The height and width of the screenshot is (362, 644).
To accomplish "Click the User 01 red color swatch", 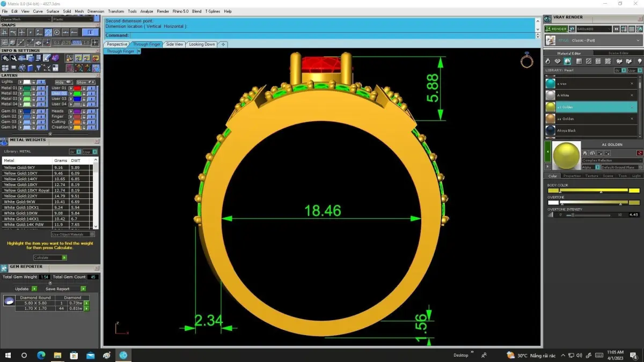I will [x=77, y=88].
